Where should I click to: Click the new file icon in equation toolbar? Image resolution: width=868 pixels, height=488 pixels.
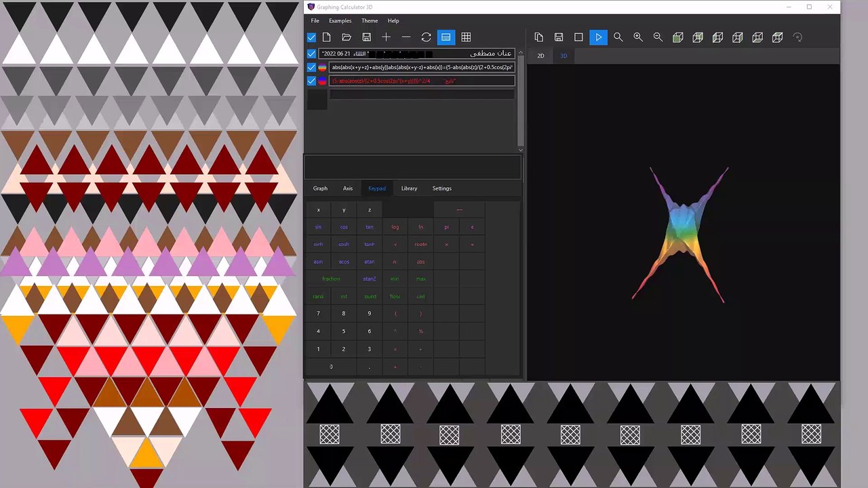(327, 37)
